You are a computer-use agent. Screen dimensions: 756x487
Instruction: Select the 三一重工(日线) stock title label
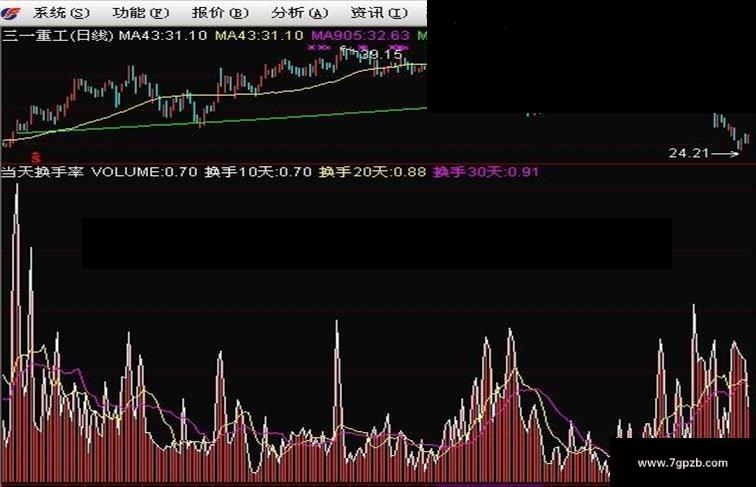(58, 36)
